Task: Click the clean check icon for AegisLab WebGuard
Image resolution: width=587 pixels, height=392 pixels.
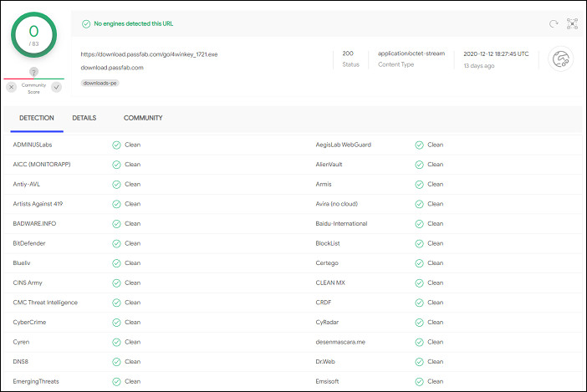Action: point(419,145)
